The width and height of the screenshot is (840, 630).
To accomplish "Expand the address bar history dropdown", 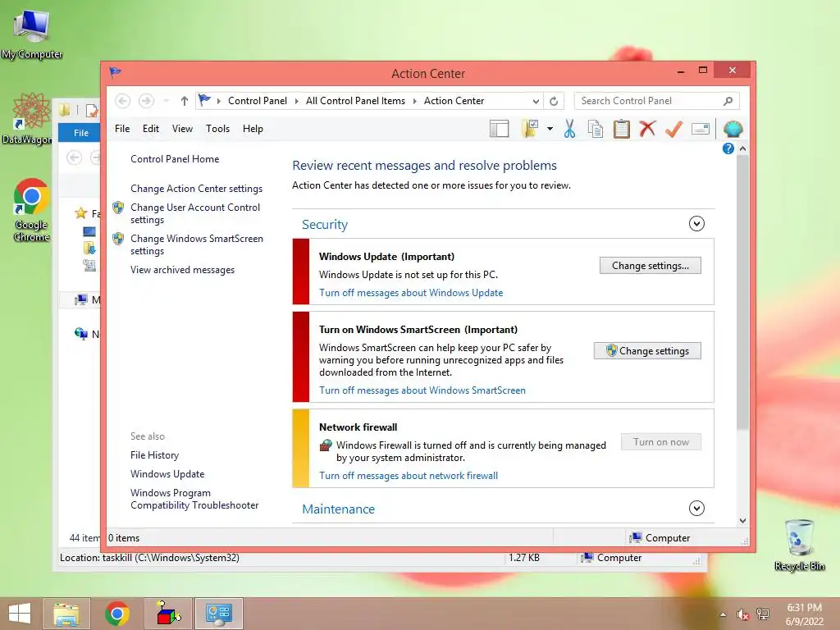I will 536,101.
